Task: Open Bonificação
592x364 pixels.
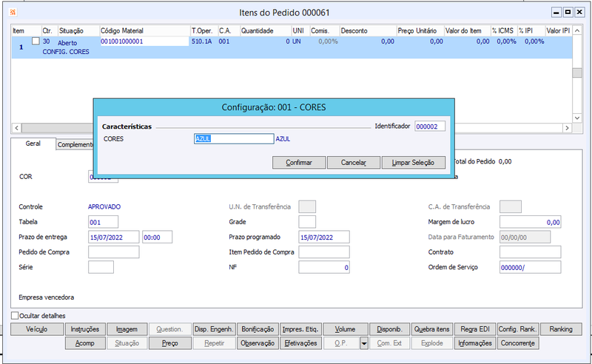Action: coord(258,329)
